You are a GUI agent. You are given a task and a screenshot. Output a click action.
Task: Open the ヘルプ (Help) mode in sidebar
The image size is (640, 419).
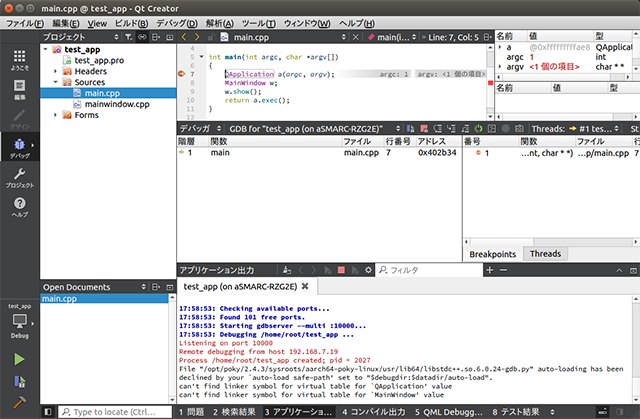click(20, 207)
